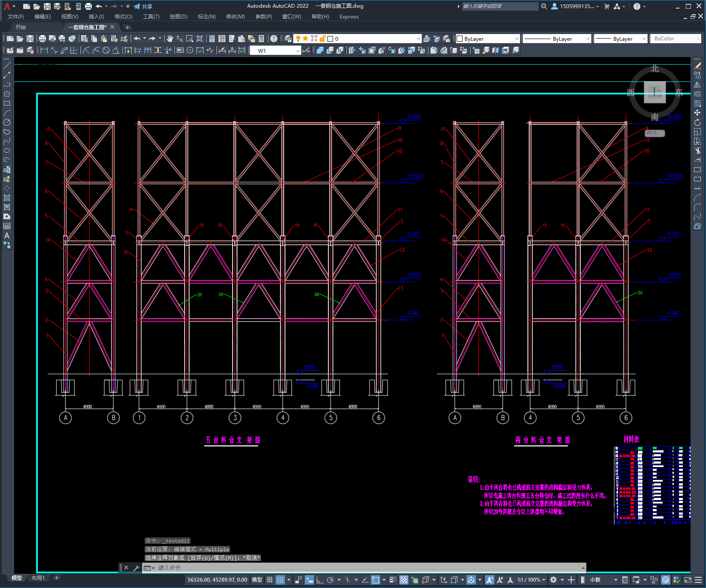Toggle polar tracking in status bar
Image resolution: width=706 pixels, height=588 pixels.
tap(330, 580)
